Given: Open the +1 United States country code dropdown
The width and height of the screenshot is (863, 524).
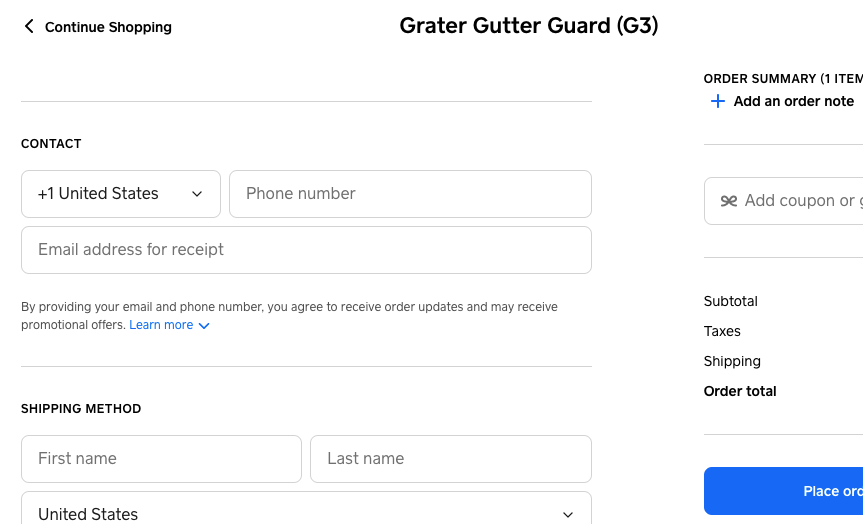Looking at the screenshot, I should click(x=121, y=194).
